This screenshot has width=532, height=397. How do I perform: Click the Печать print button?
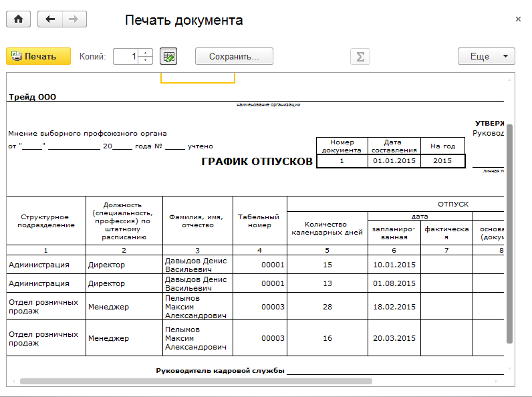(x=38, y=57)
